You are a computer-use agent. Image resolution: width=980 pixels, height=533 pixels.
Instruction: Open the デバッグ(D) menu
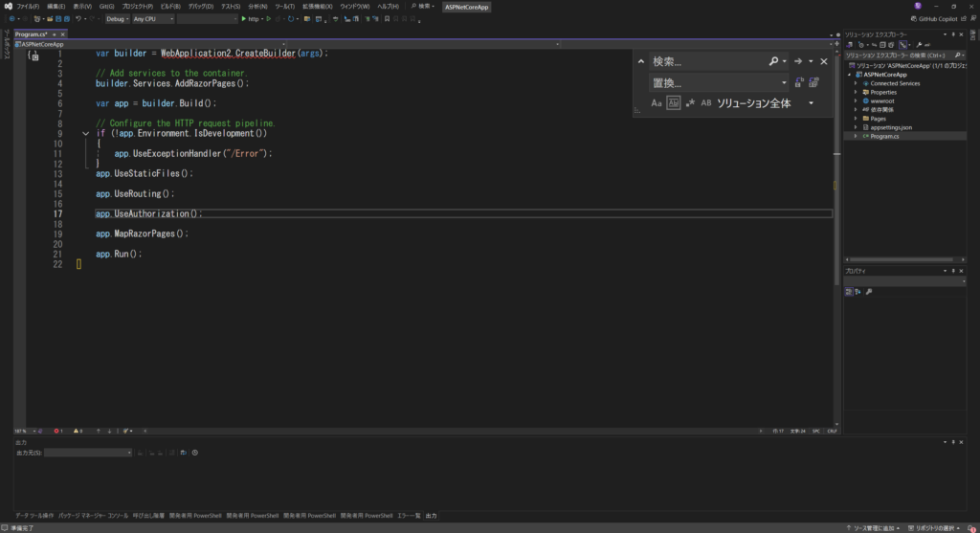coord(201,7)
